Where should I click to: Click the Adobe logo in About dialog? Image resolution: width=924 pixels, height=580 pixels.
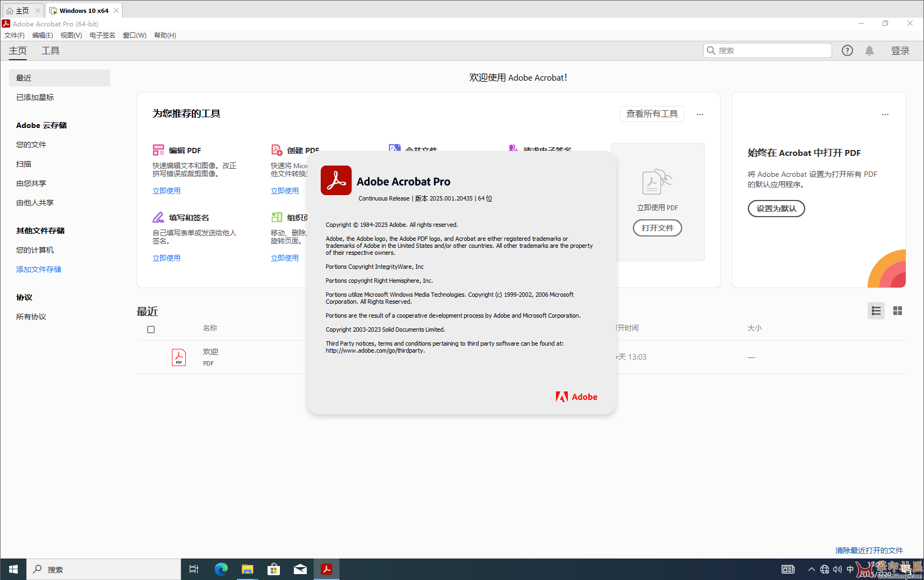pos(576,397)
